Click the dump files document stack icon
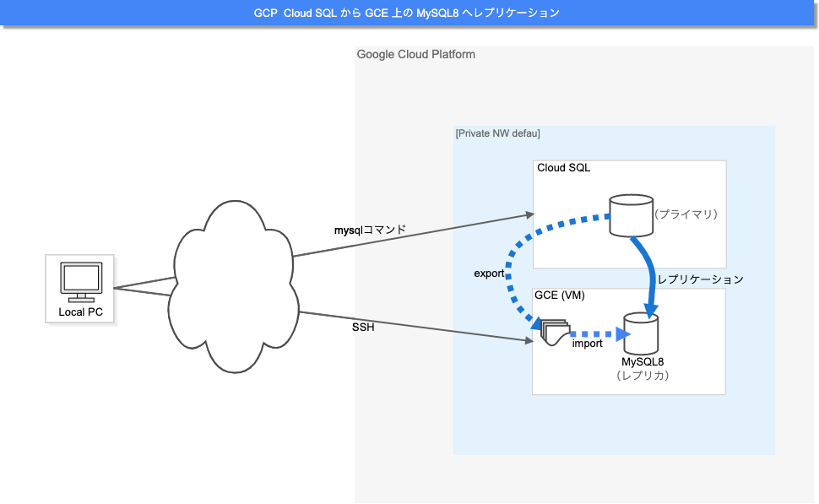The image size is (819, 504). coord(555,333)
